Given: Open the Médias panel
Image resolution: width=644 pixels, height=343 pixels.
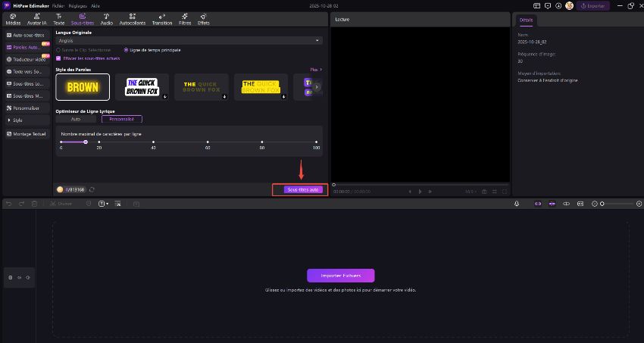Looking at the screenshot, I should pos(11,17).
